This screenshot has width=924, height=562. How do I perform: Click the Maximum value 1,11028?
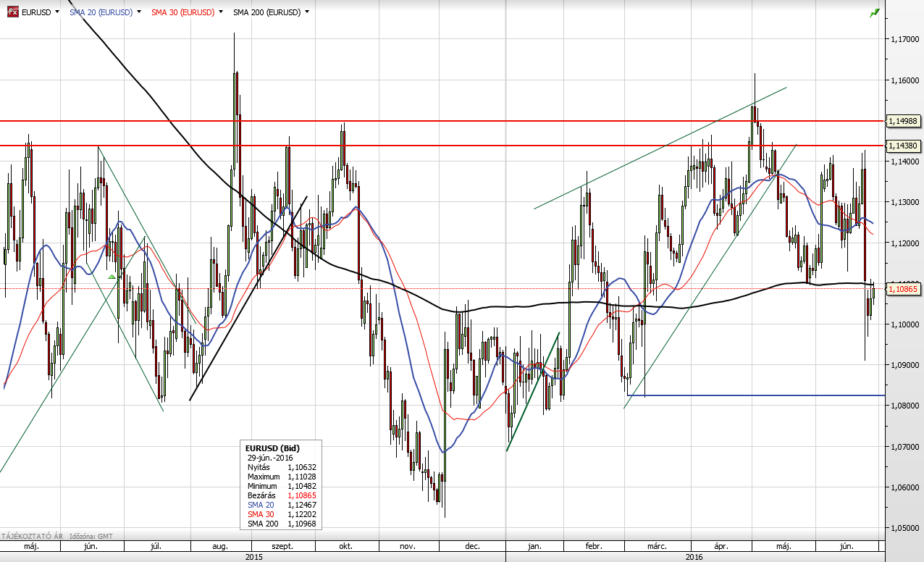302,477
